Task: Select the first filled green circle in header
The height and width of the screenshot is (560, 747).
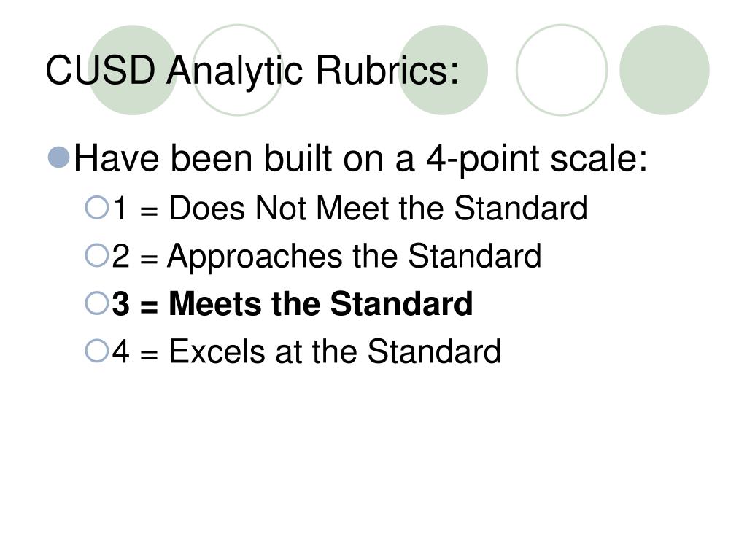Action: tap(133, 70)
